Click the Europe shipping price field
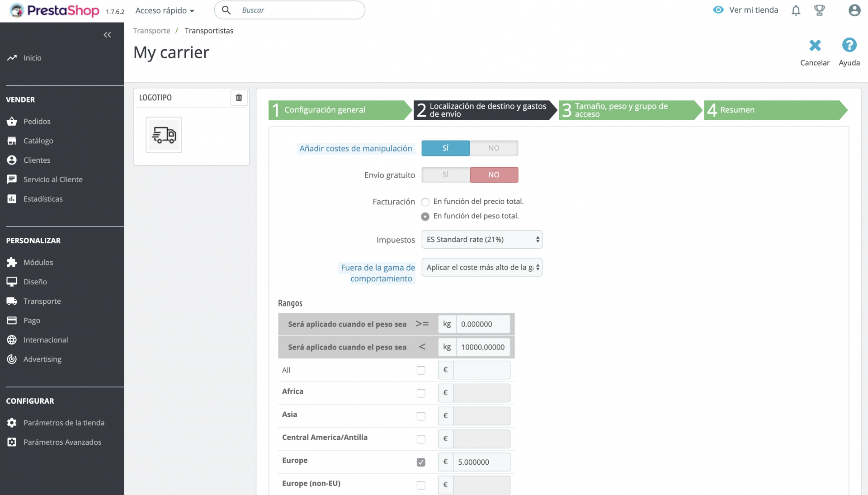The image size is (868, 495). click(x=481, y=462)
